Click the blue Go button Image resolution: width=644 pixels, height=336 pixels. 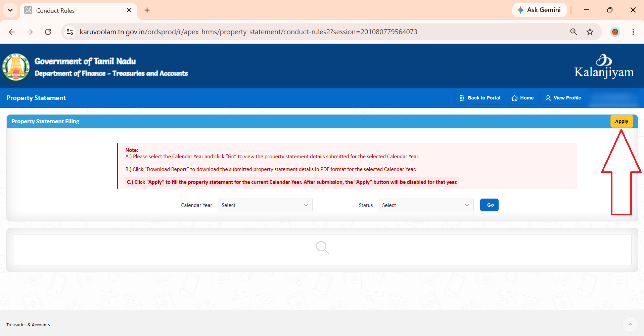[x=489, y=205]
